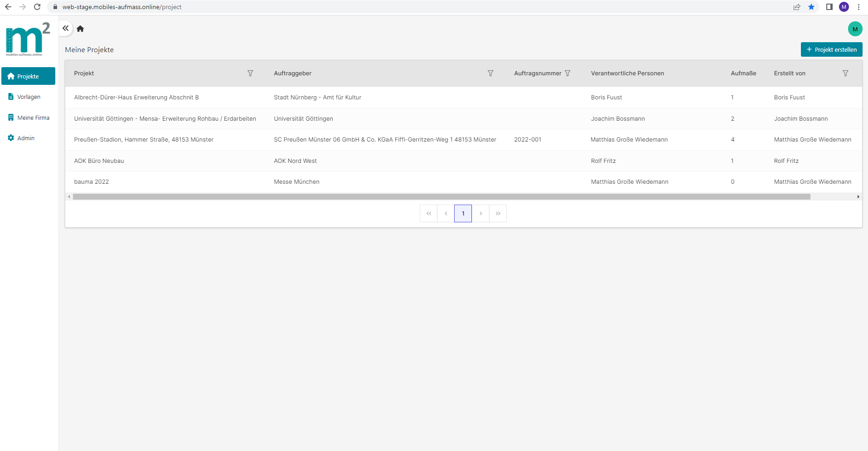Open filter for Erstellt von column
The image size is (868, 451).
845,74
